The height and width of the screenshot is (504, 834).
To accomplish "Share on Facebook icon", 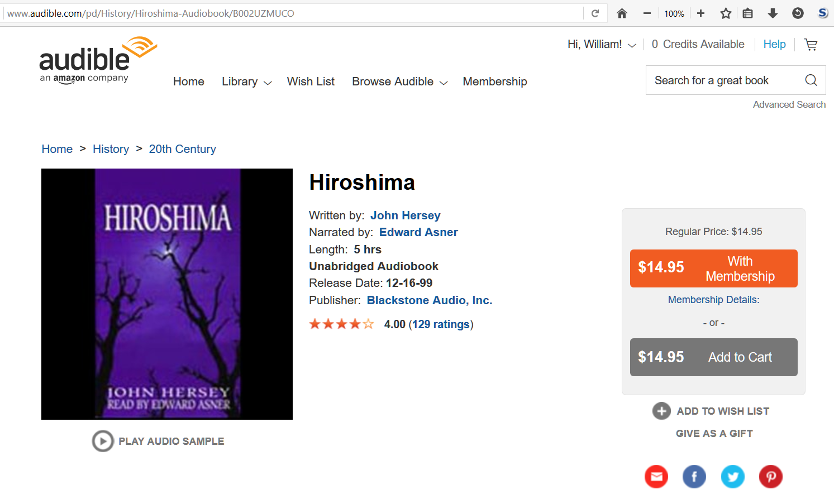I will (694, 477).
